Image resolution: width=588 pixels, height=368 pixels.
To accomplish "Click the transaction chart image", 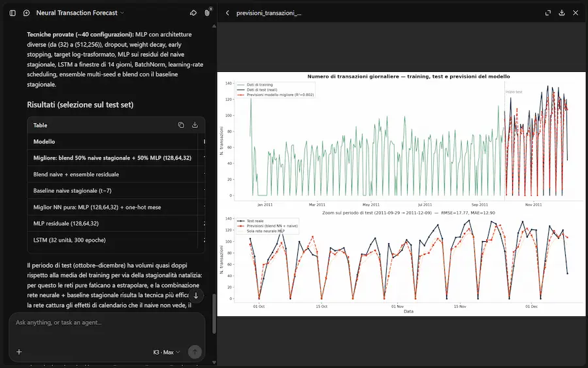I will pyautogui.click(x=401, y=194).
